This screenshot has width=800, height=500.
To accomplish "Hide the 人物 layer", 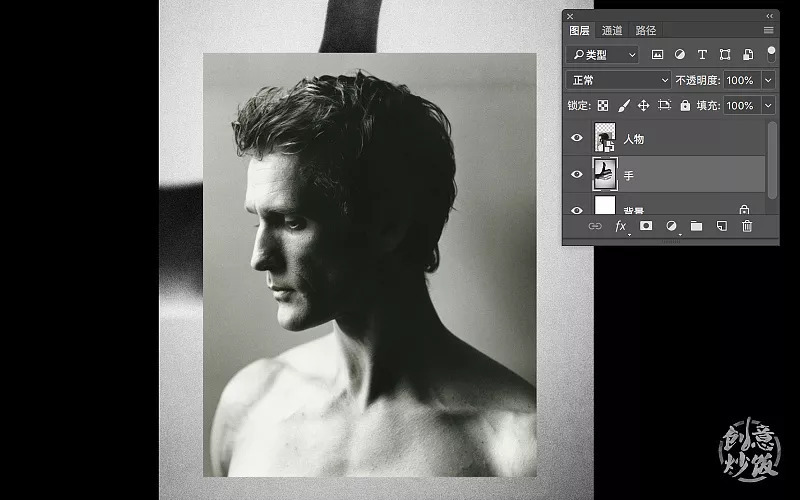I will 577,139.
